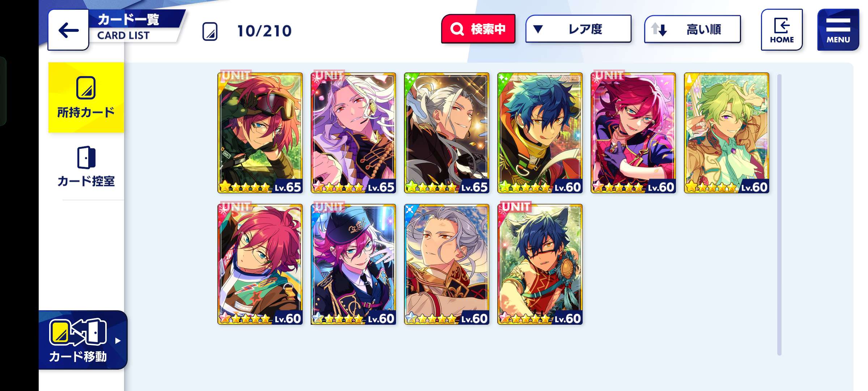Screen dimensions: 868x391
Task: Go back with the left arrow button
Action: tap(68, 30)
